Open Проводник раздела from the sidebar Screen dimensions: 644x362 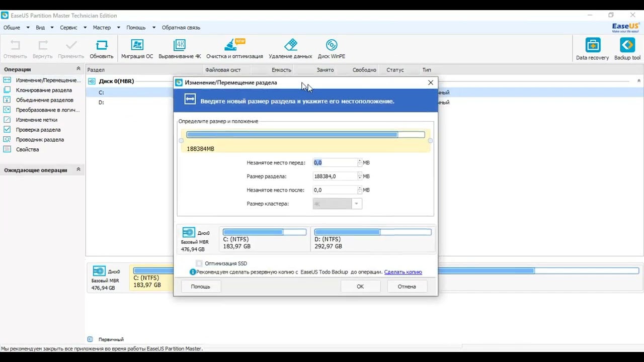[40, 140]
